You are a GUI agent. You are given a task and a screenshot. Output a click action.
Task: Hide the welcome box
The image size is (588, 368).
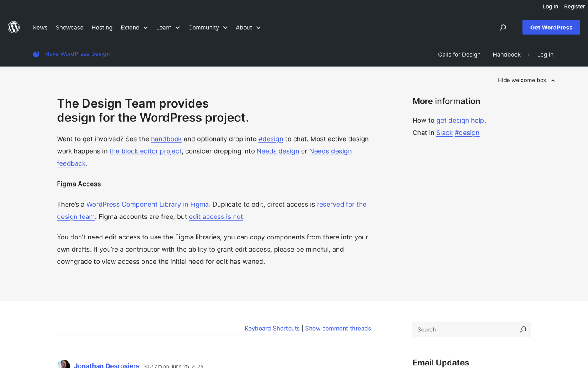point(526,80)
